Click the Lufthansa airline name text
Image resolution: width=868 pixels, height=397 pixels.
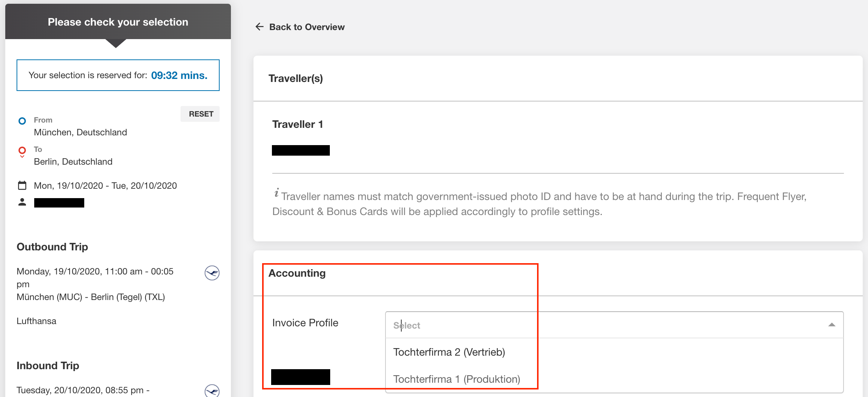click(36, 321)
